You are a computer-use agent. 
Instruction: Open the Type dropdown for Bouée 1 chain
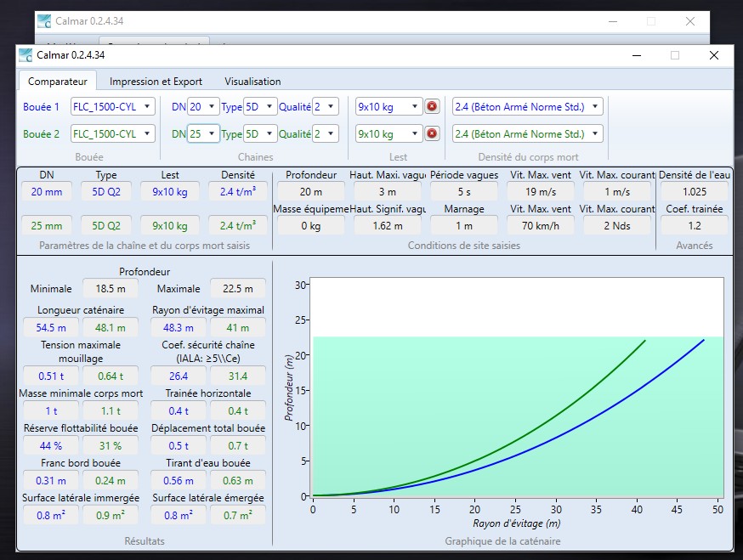click(260, 107)
